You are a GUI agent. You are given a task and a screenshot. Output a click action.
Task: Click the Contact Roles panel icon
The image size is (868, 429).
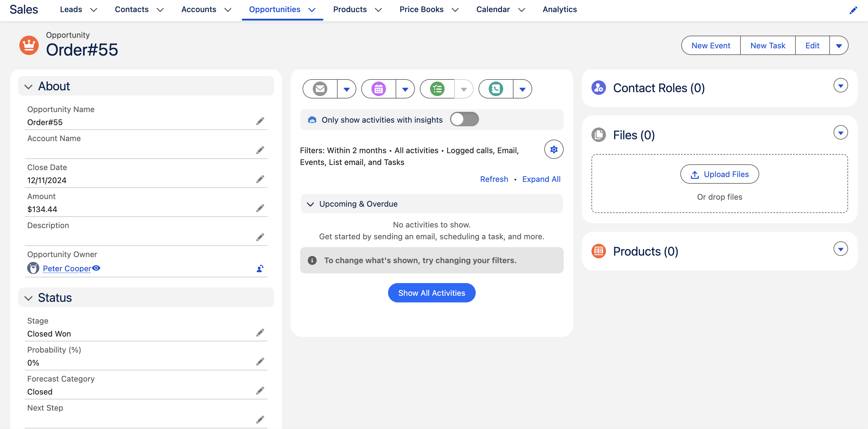(599, 87)
